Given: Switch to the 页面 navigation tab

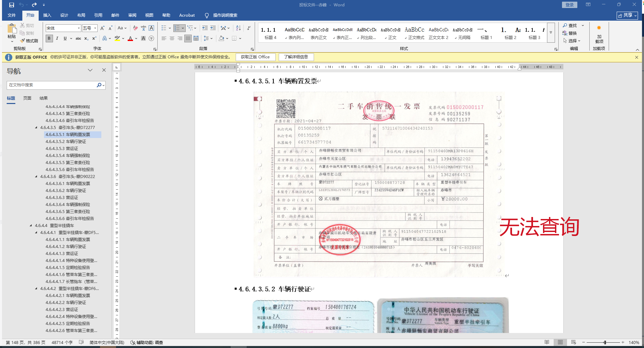Looking at the screenshot, I should pyautogui.click(x=27, y=98).
